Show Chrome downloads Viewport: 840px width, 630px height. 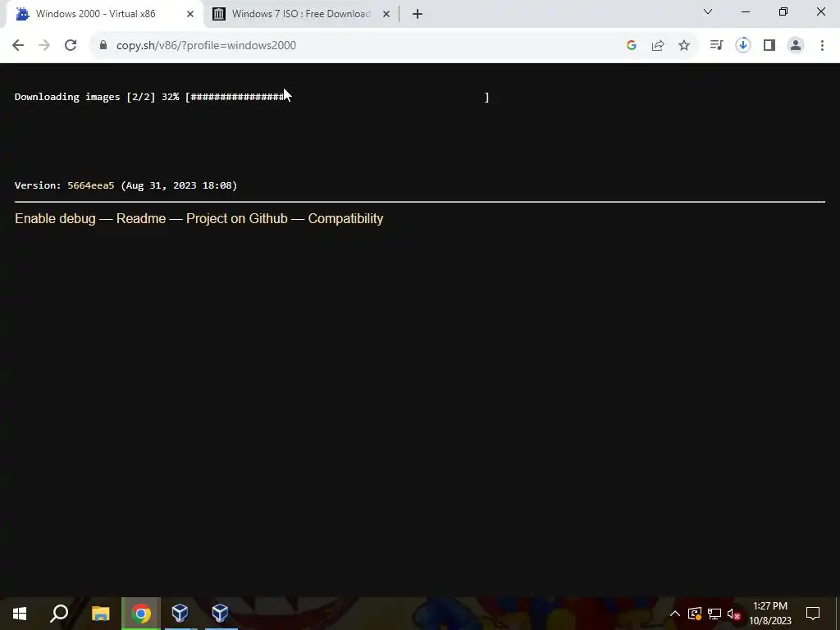[743, 46]
